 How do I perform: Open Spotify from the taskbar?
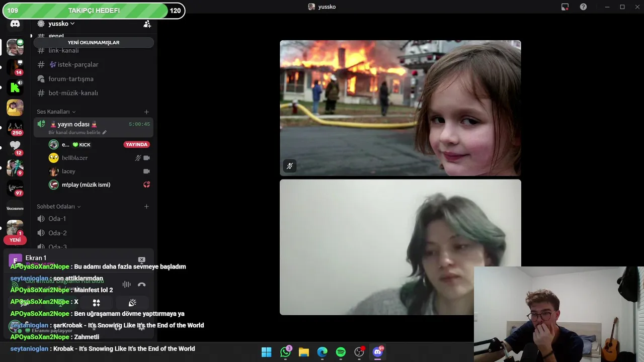coord(341,352)
